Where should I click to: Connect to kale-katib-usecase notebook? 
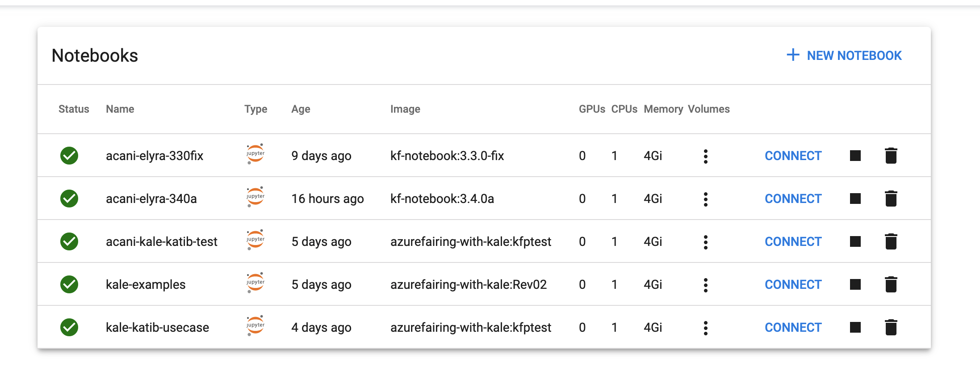[793, 327]
